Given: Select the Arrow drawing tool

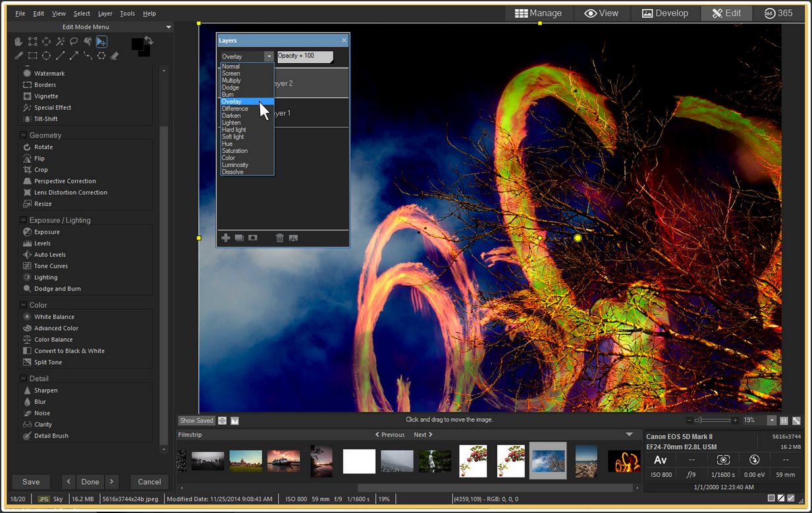Looking at the screenshot, I should pyautogui.click(x=74, y=56).
